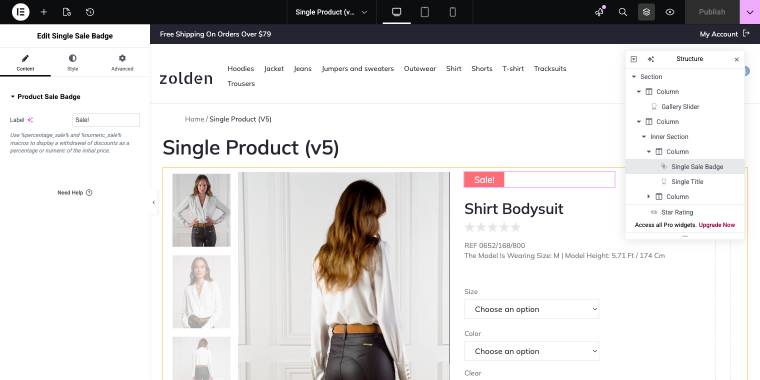Open the history clock icon
Screen dimensions: 760x380
click(90, 12)
